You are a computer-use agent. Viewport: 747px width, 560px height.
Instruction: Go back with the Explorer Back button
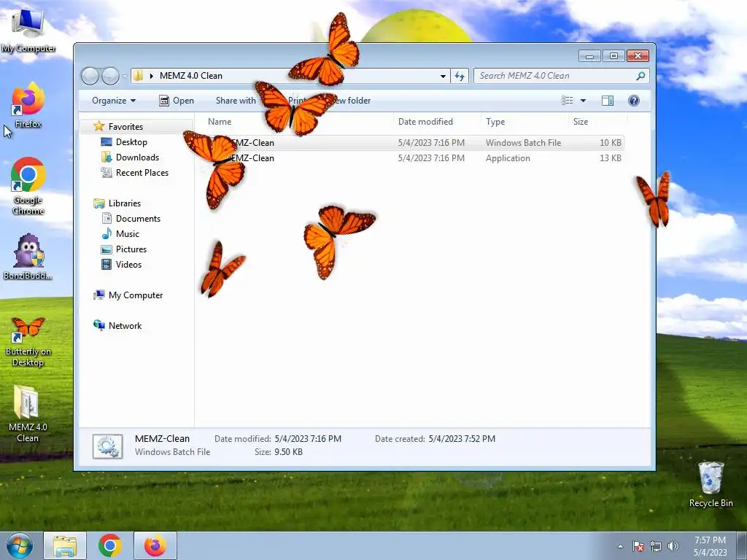coord(90,76)
